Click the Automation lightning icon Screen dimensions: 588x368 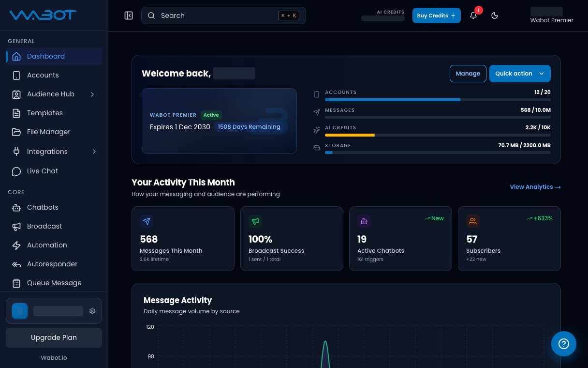click(16, 245)
